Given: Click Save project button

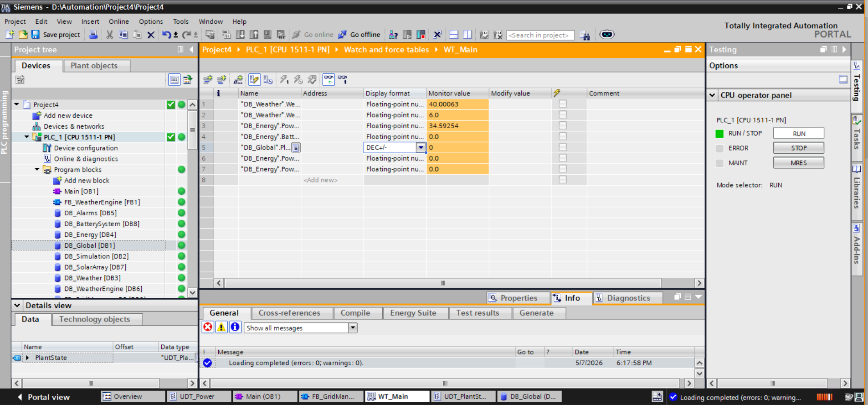Looking at the screenshot, I should [x=55, y=34].
